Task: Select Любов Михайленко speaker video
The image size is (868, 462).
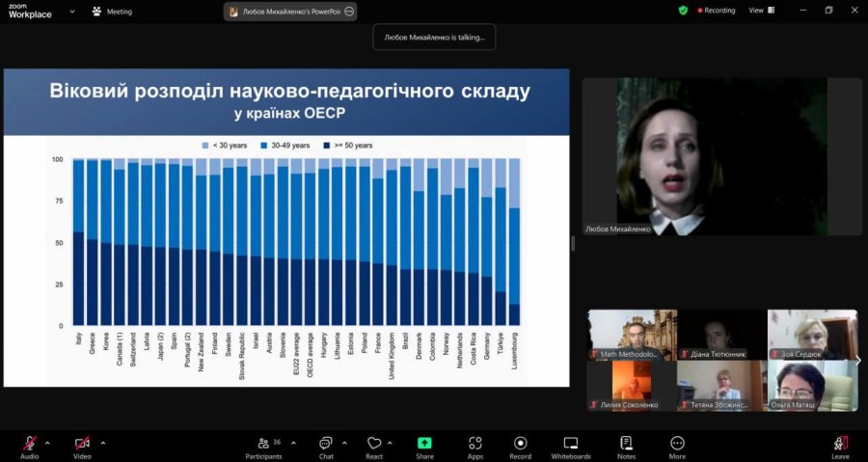Action: point(721,156)
